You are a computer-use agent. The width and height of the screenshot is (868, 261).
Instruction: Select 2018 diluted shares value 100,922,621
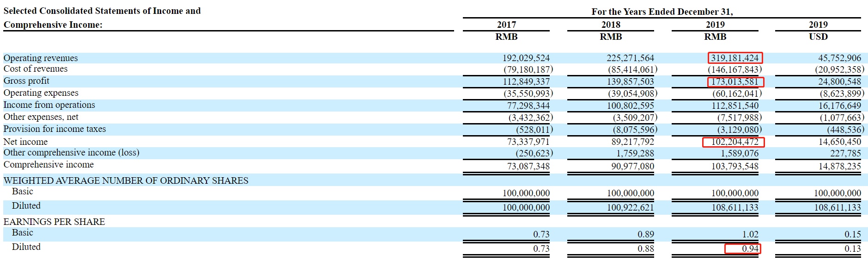pos(631,208)
